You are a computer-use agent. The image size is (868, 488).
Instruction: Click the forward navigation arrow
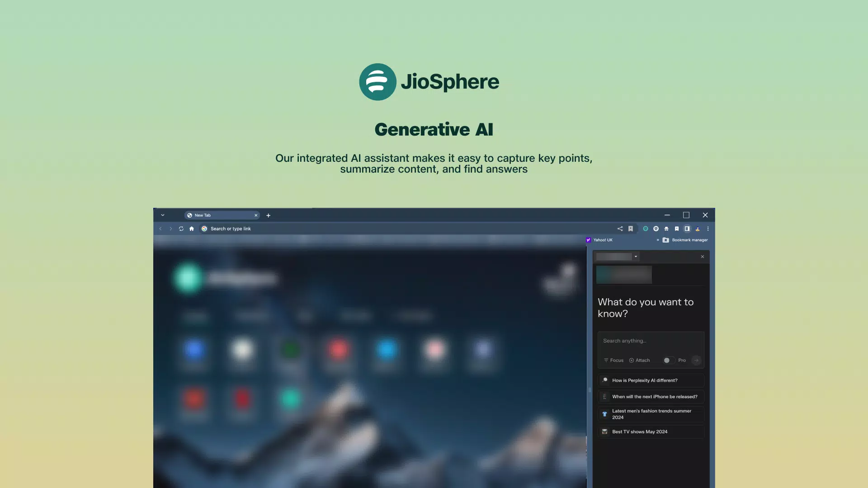[170, 229]
